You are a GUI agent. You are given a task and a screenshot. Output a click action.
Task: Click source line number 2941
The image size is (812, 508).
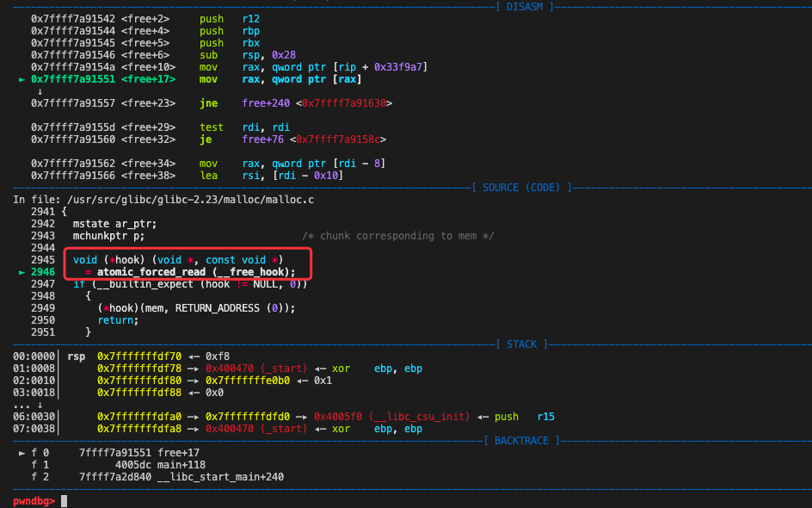click(42, 212)
